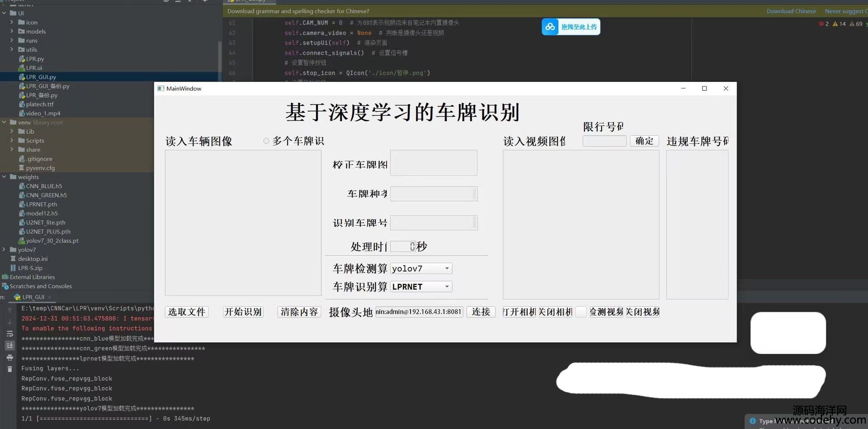Select LPR.ui in the project tree
Viewport: 868px width, 429px height.
(x=34, y=68)
